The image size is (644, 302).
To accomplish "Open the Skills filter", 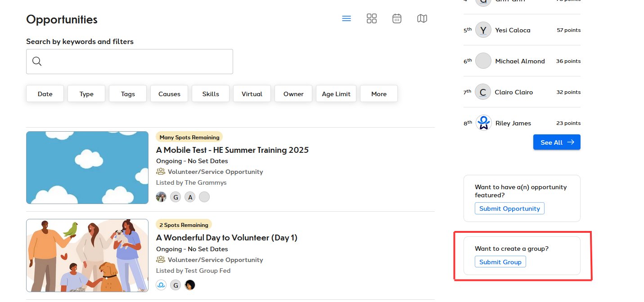I will (211, 93).
